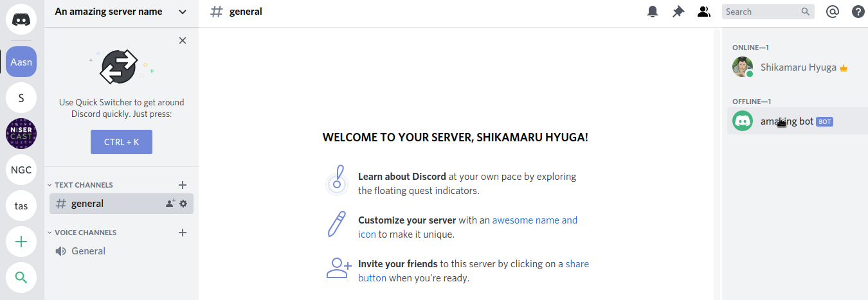Open the help icon

tap(858, 12)
